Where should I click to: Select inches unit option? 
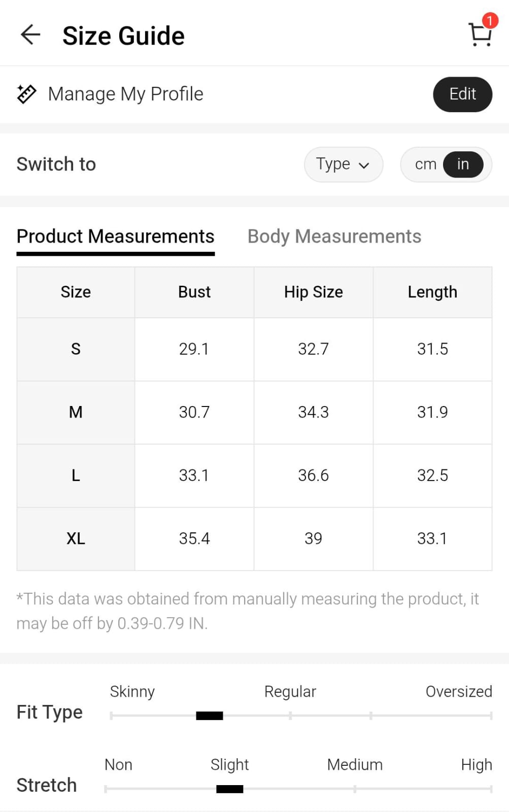coord(463,164)
